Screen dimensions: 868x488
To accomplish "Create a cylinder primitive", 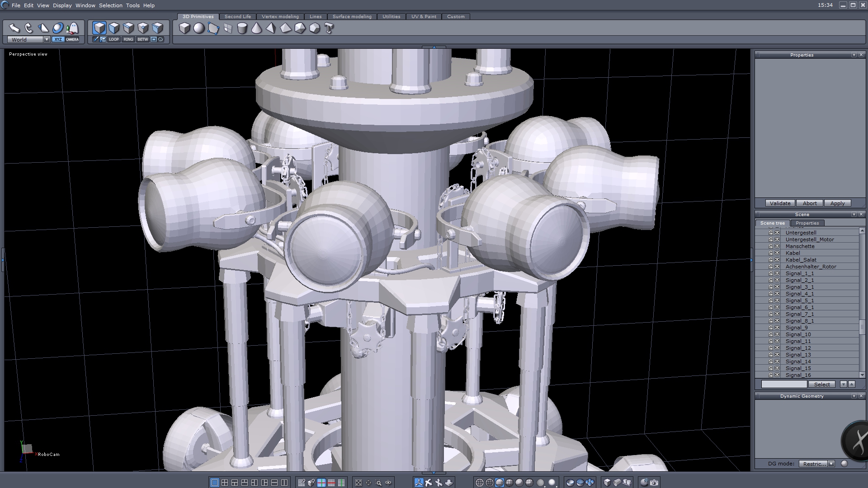I will (x=242, y=28).
